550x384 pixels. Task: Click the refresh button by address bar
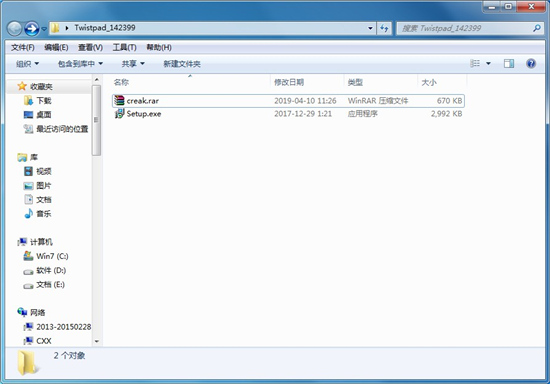384,28
